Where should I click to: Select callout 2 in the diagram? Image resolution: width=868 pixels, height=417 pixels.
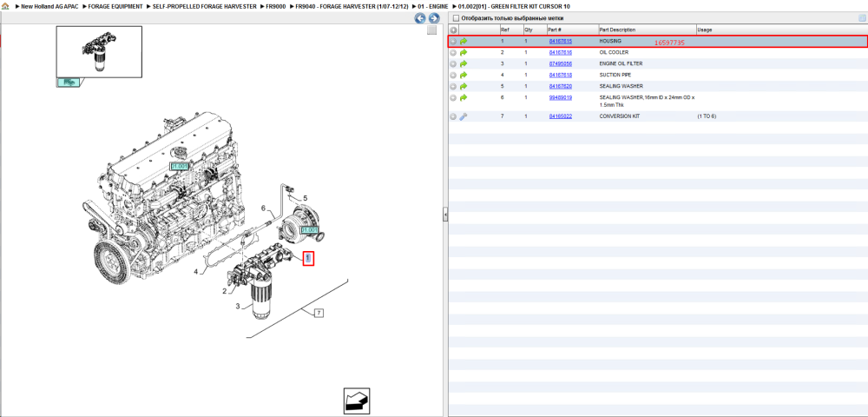[x=225, y=291]
